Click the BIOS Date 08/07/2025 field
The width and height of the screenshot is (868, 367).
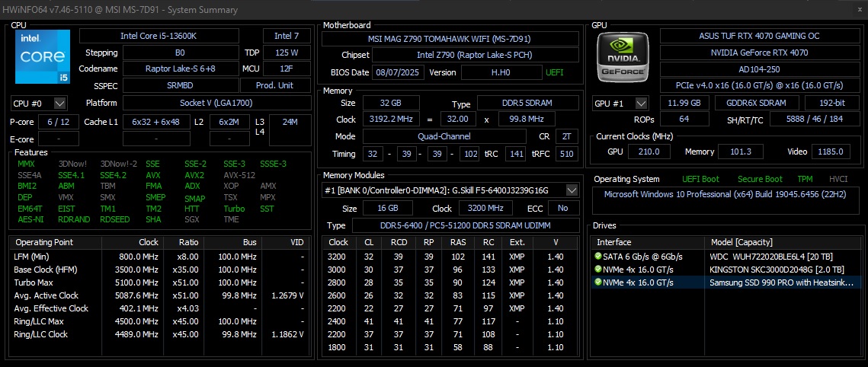[399, 72]
